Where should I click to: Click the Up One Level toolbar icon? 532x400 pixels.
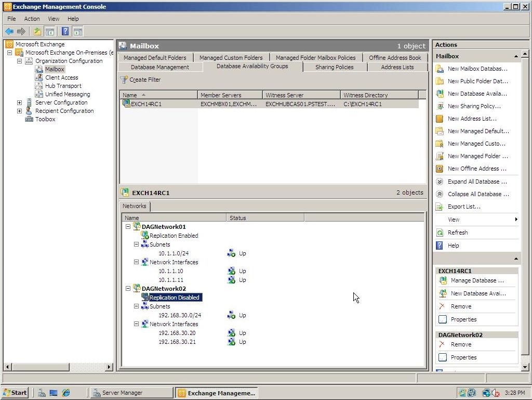(x=37, y=32)
